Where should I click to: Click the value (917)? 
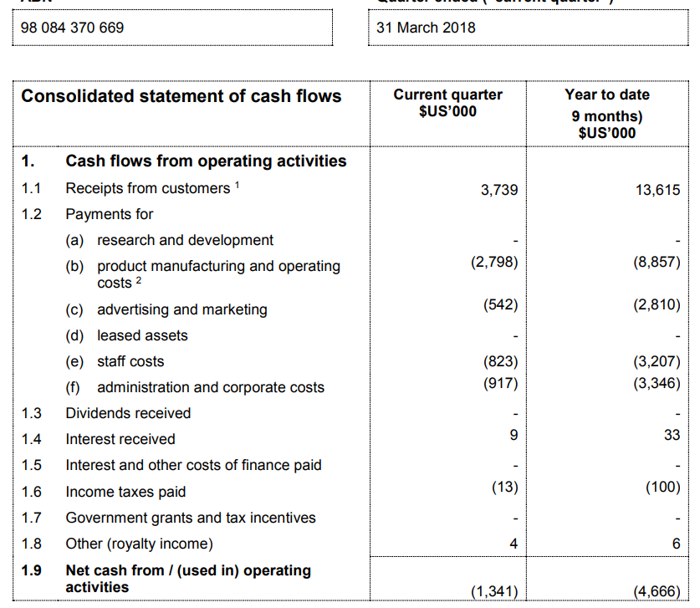click(500, 384)
